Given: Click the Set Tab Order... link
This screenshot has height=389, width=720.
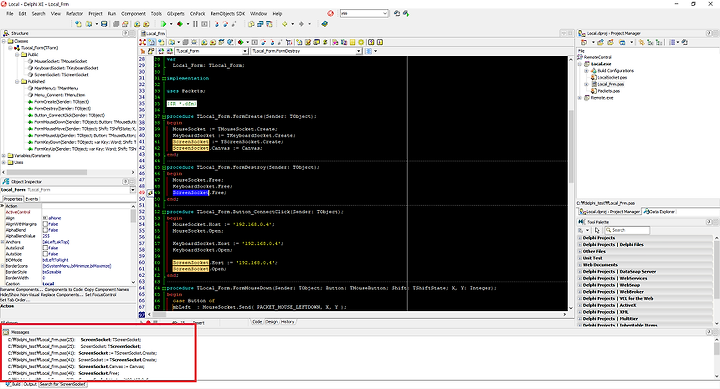Looking at the screenshot, I should point(15,300).
